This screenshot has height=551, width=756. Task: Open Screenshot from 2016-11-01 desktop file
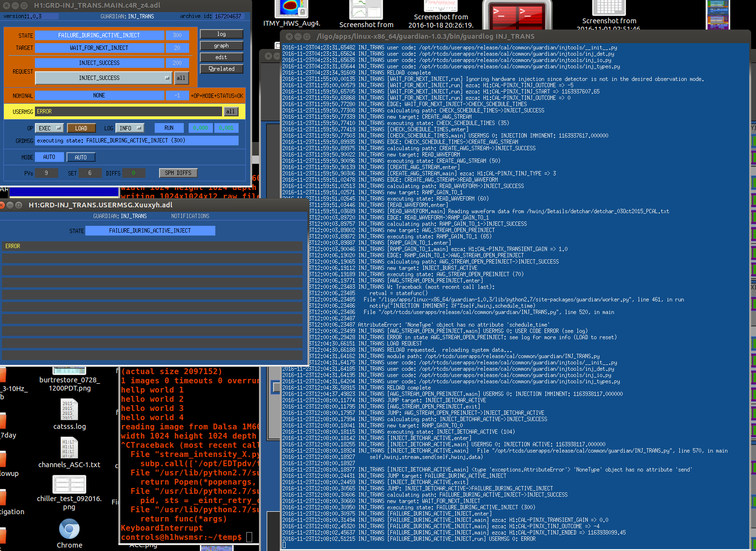pos(609,7)
